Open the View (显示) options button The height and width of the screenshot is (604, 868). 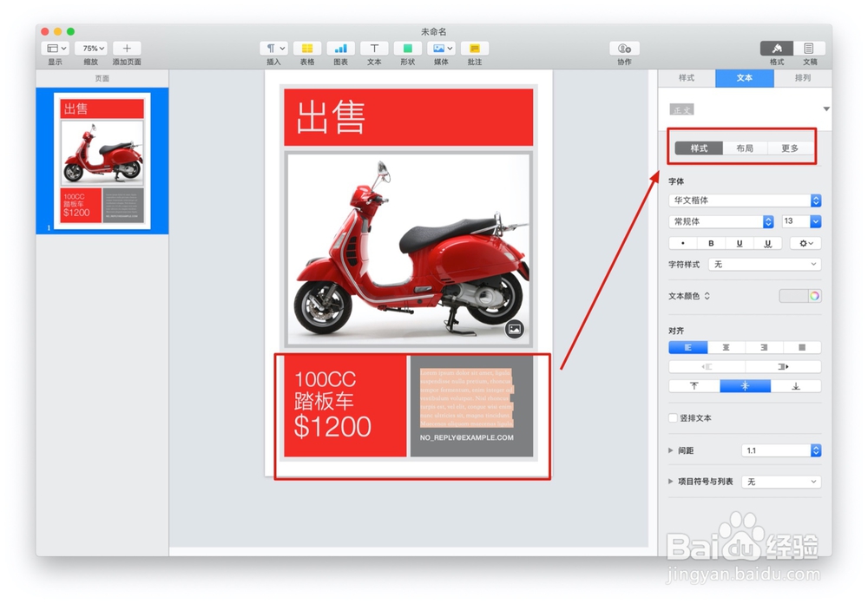(x=55, y=49)
